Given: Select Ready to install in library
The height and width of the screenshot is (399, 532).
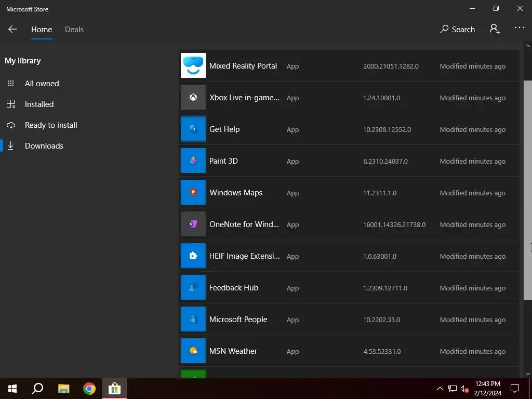Looking at the screenshot, I should click(x=51, y=125).
